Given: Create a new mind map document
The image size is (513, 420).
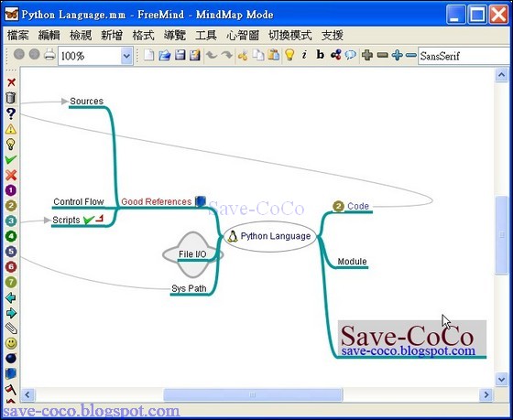Looking at the screenshot, I should pos(148,55).
